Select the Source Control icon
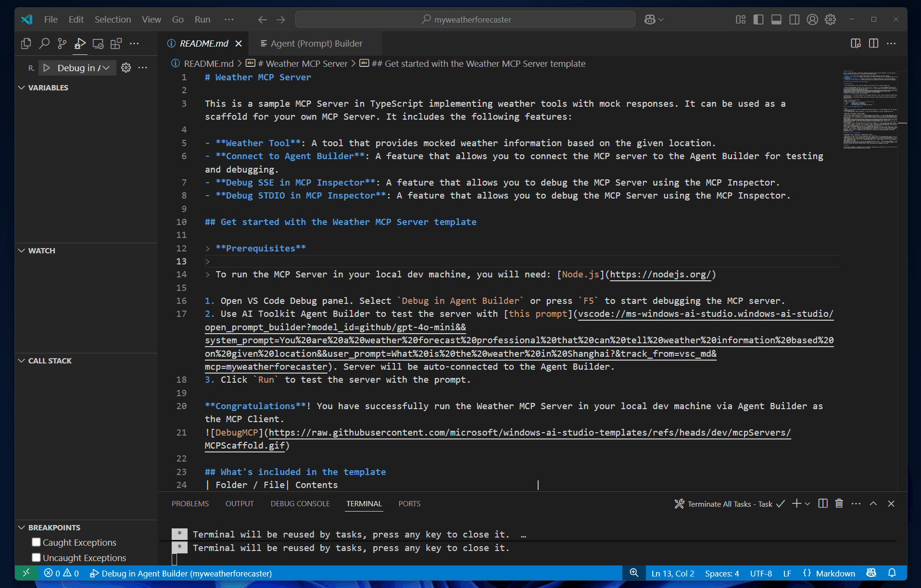This screenshot has height=588, width=921. [x=62, y=43]
